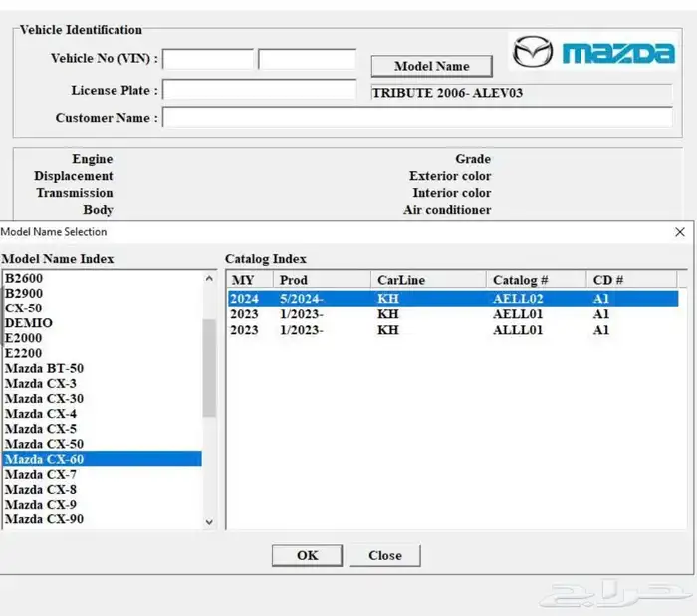Image resolution: width=697 pixels, height=616 pixels.
Task: Click the Customer Name text field
Action: point(417,118)
